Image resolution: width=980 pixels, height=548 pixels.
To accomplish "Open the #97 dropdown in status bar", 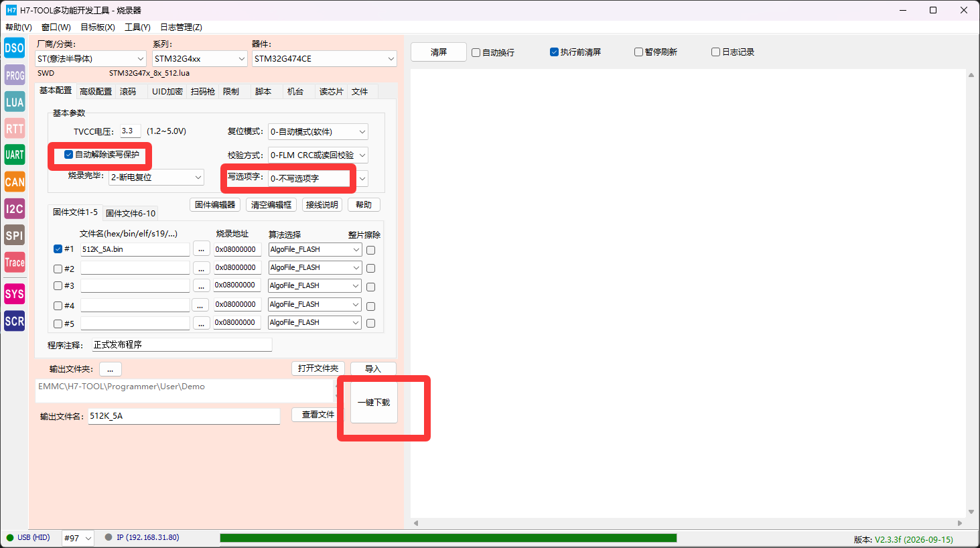I will (78, 538).
